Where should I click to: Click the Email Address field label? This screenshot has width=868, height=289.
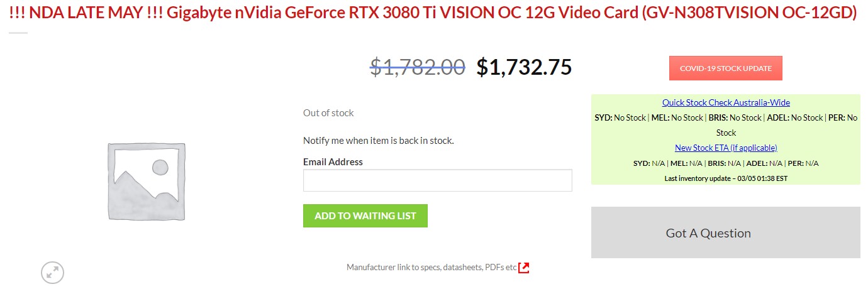click(x=333, y=162)
